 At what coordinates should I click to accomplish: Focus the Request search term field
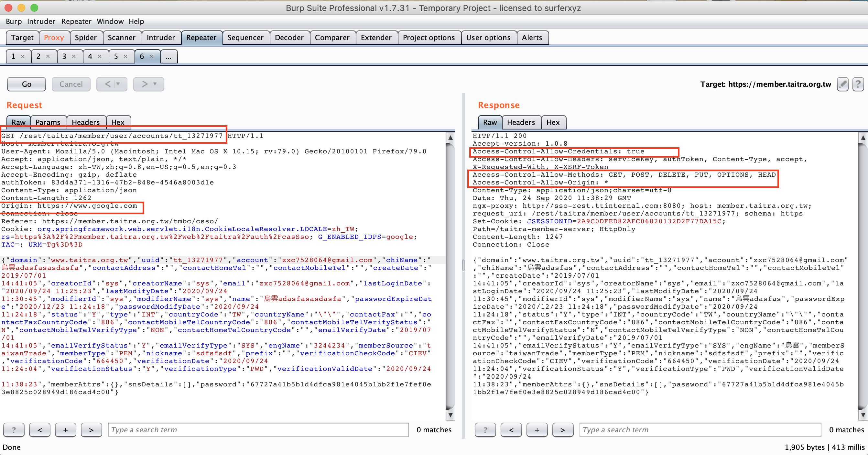pos(258,430)
